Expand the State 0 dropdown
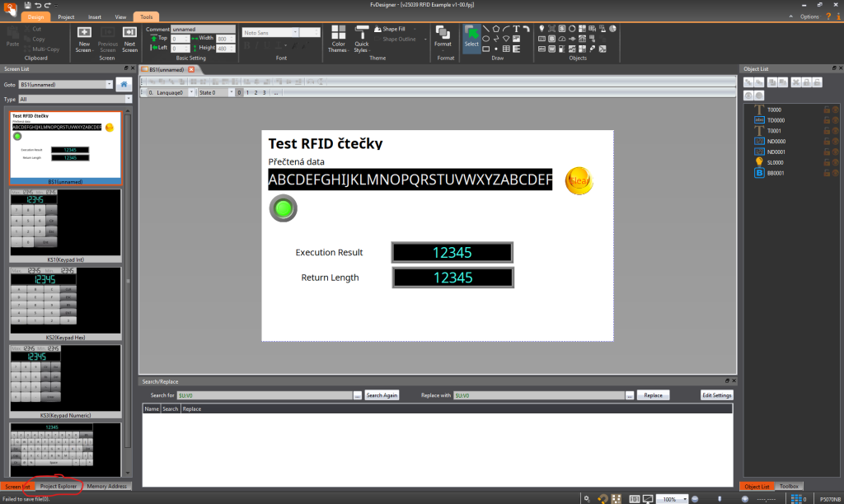The width and height of the screenshot is (844, 504). tap(229, 93)
